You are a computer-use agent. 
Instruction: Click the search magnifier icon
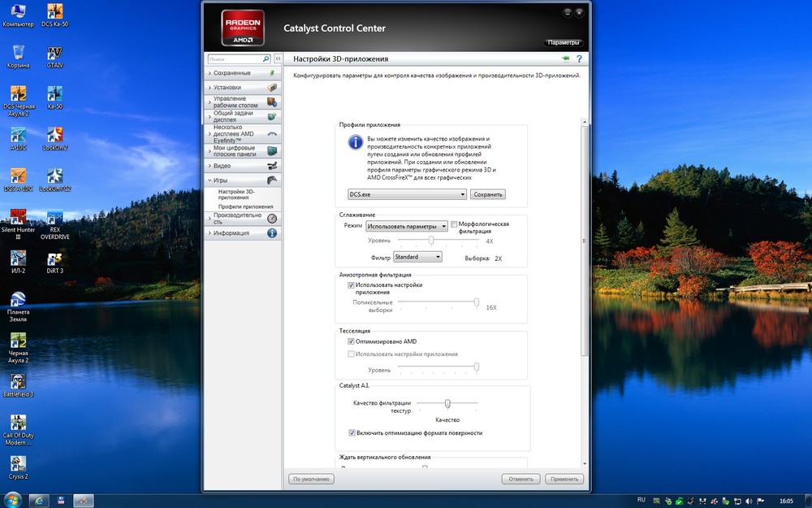pos(266,59)
